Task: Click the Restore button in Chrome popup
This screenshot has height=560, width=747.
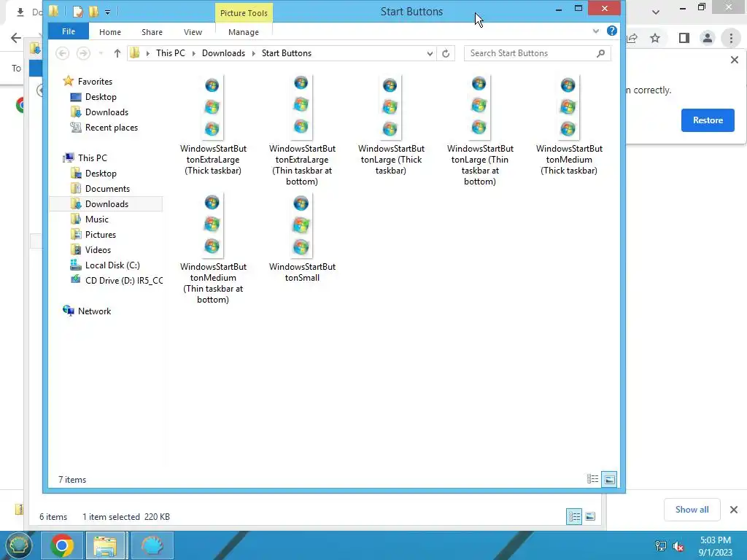Action: (708, 120)
